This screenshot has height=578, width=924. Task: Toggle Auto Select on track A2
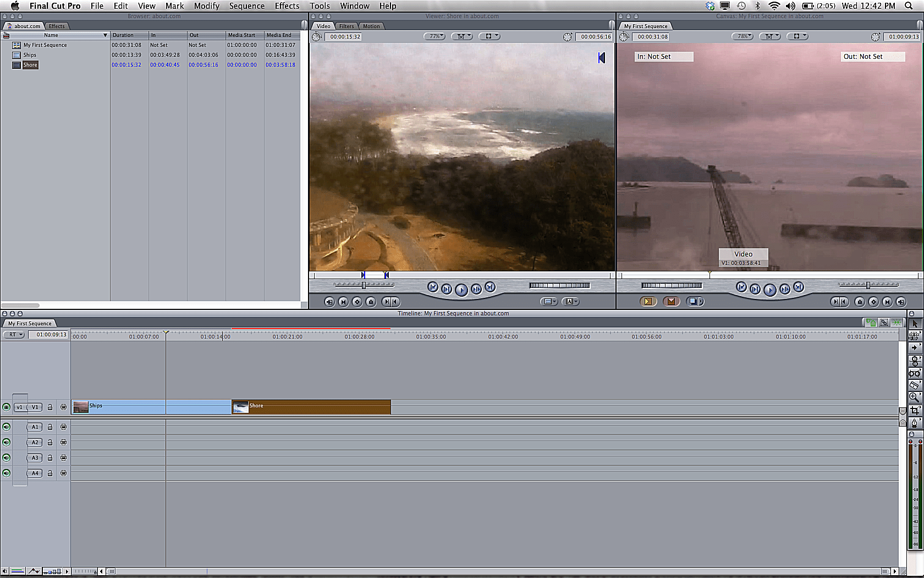click(x=63, y=442)
